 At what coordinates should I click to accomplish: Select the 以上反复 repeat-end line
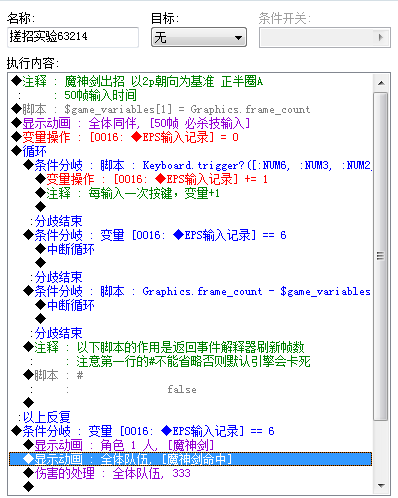coord(190,417)
